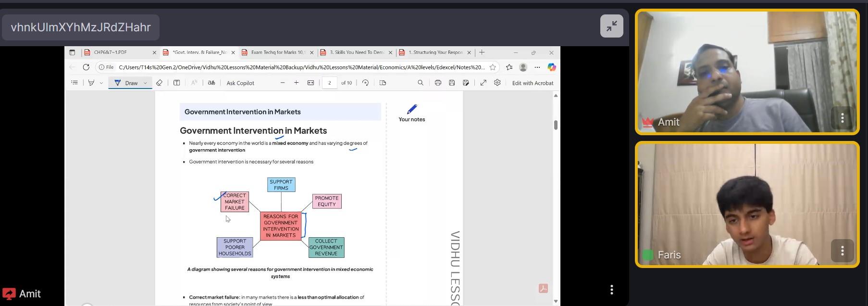Expand the Draw tool options dropdown
This screenshot has width=868, height=306.
click(145, 83)
